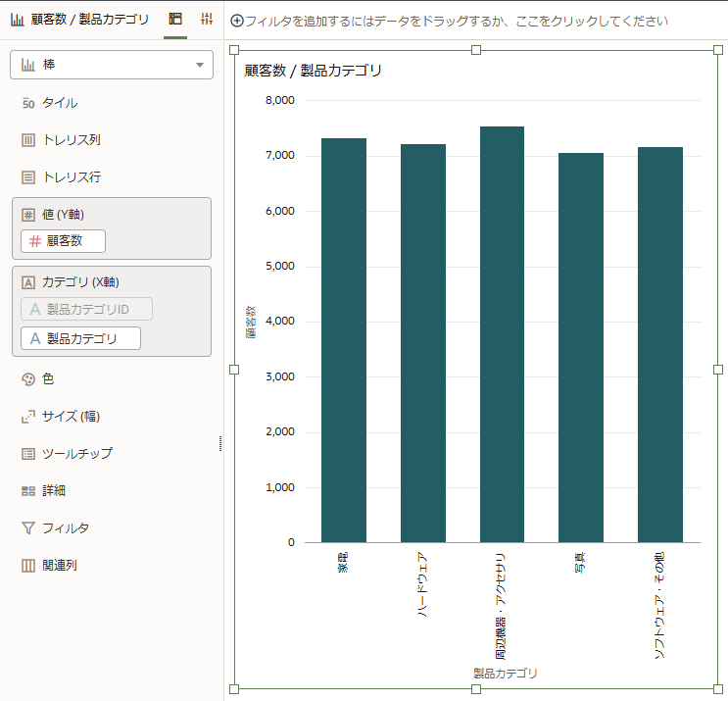
Task: Click the 周辺機器・アクセサリ bar in chart
Action: (502, 334)
